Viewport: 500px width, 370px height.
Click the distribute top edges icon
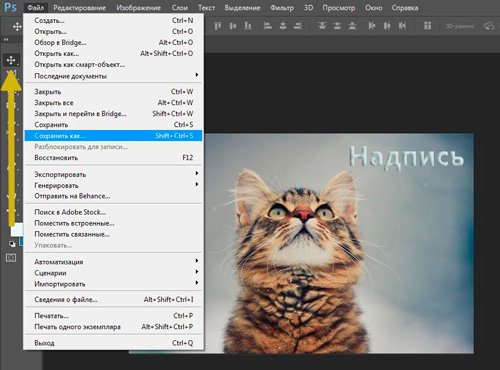[x=322, y=26]
